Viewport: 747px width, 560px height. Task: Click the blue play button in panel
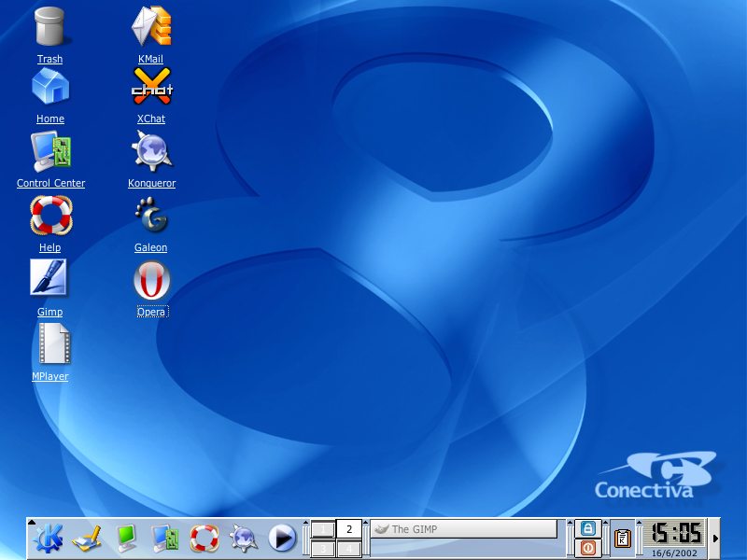(282, 539)
